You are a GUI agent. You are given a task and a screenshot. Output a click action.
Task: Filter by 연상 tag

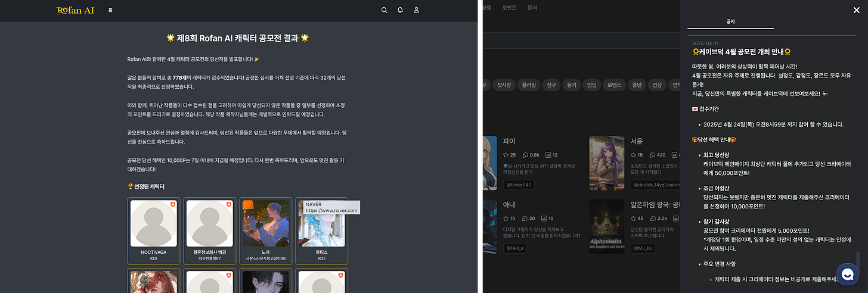tap(657, 85)
